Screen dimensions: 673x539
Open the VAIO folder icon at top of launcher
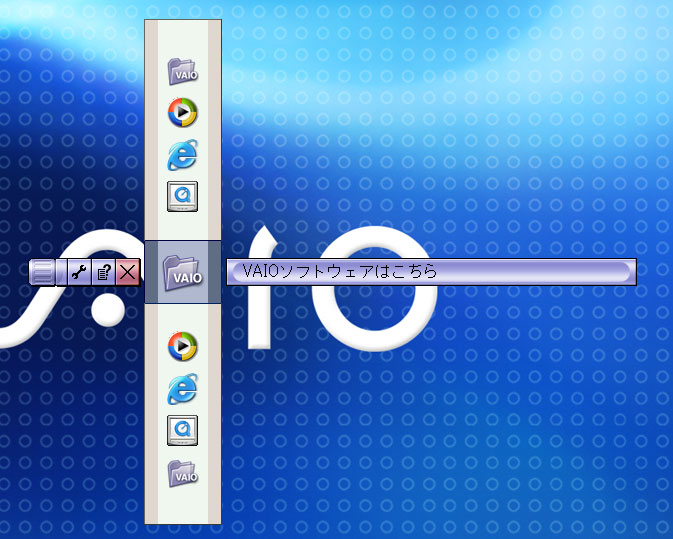pos(182,72)
